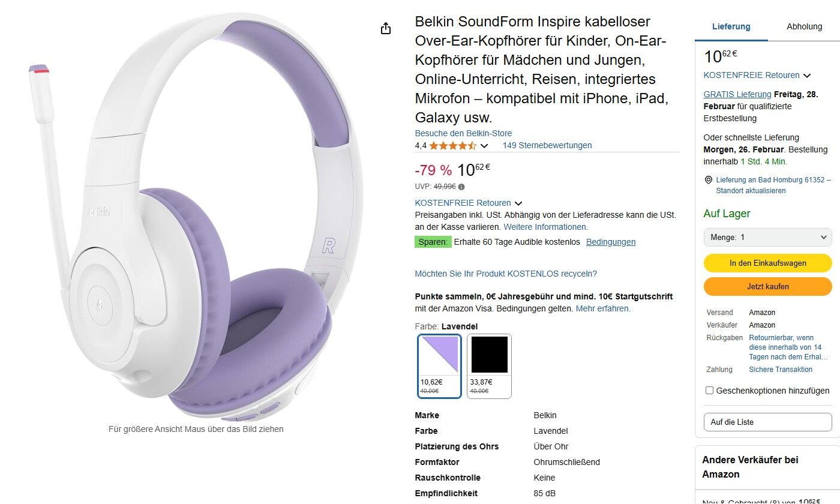Click the Jetzt kaufen button
The width and height of the screenshot is (840, 504).
click(x=768, y=286)
